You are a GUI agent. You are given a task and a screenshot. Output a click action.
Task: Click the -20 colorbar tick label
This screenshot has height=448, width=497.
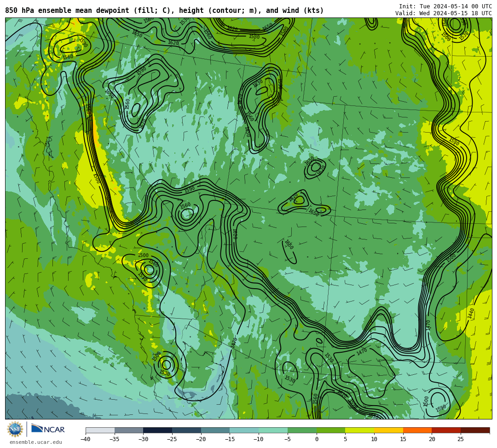(x=201, y=439)
